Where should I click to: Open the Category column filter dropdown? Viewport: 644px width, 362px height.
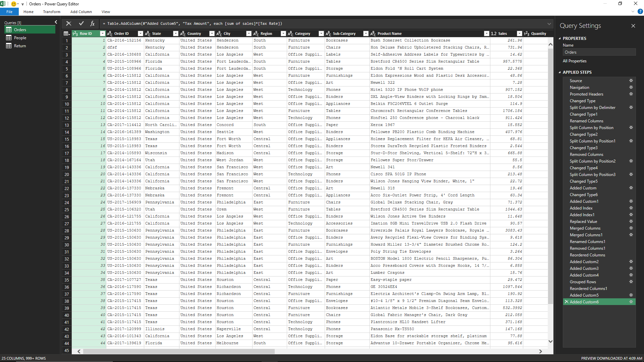tap(321, 34)
